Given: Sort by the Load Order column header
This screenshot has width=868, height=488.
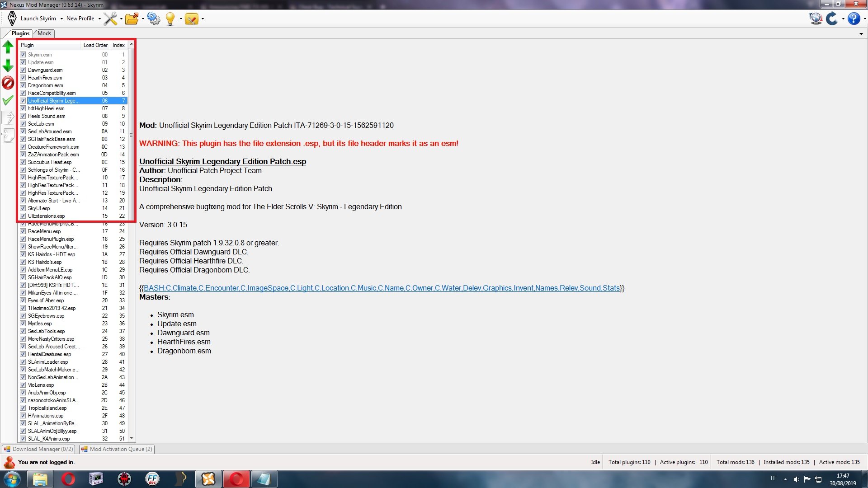Looking at the screenshot, I should [95, 45].
